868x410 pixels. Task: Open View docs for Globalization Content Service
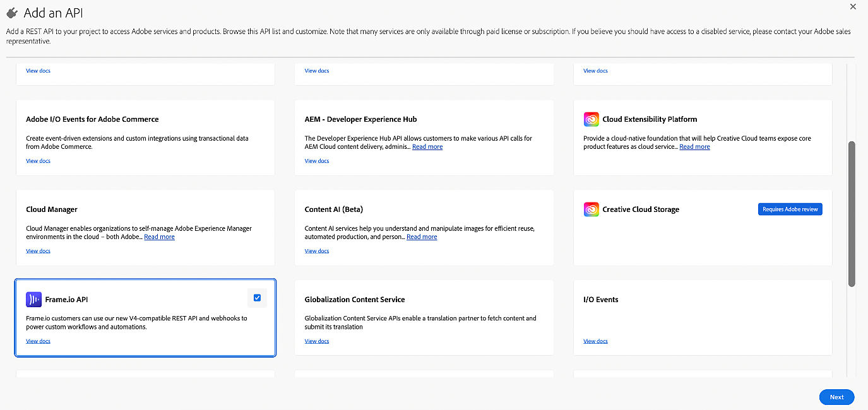pyautogui.click(x=317, y=341)
